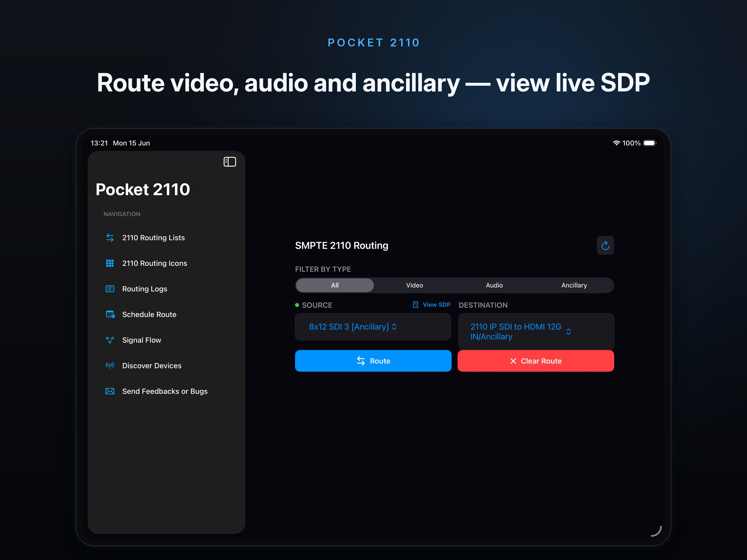This screenshot has height=560, width=747.
Task: Click the Send Feedbacks envelope icon
Action: click(x=110, y=391)
